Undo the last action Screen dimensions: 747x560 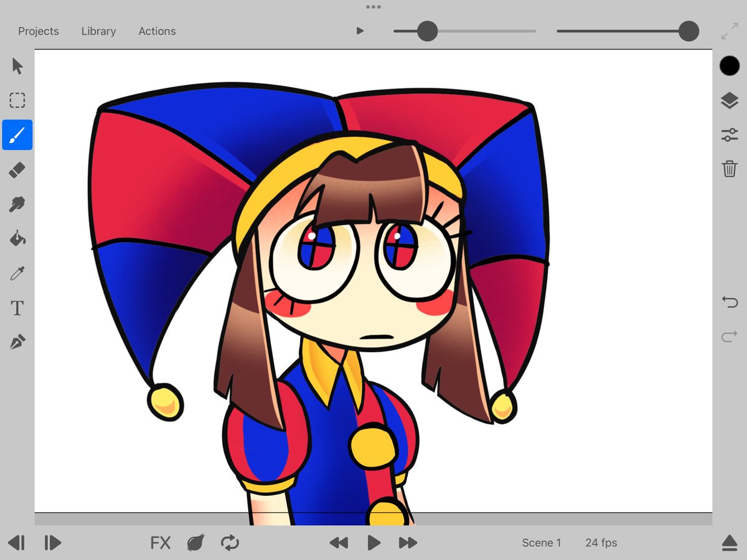(x=730, y=302)
